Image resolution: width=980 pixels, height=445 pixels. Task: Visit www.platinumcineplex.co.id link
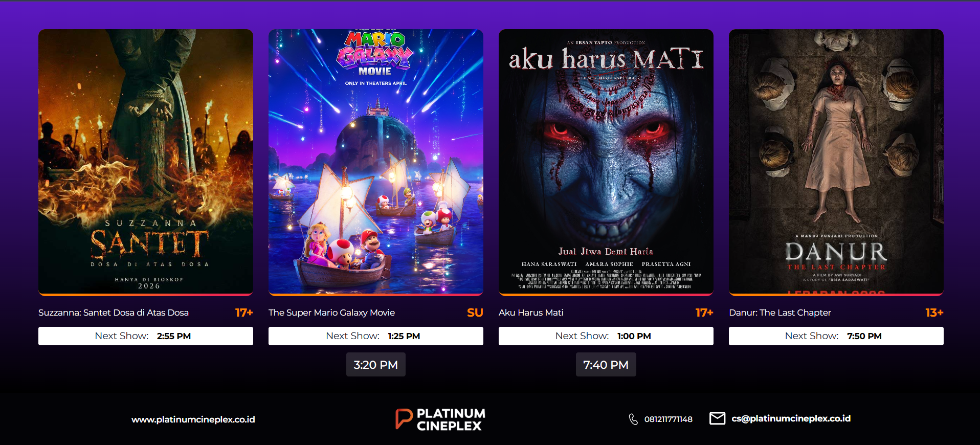(x=193, y=419)
